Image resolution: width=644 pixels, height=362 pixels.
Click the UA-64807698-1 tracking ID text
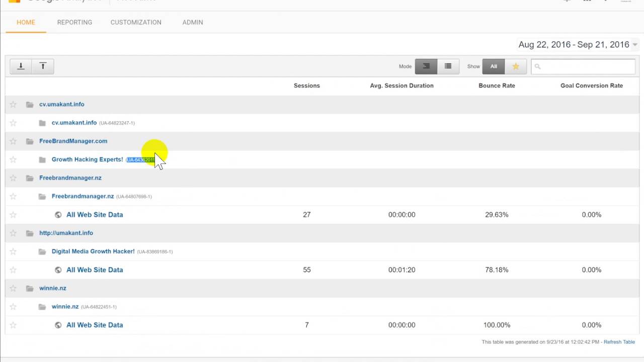point(134,197)
